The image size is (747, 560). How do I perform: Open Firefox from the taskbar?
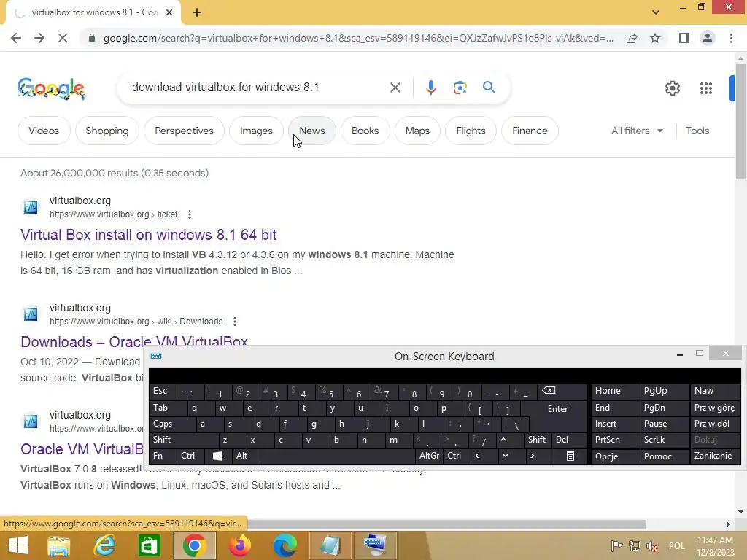[239, 545]
